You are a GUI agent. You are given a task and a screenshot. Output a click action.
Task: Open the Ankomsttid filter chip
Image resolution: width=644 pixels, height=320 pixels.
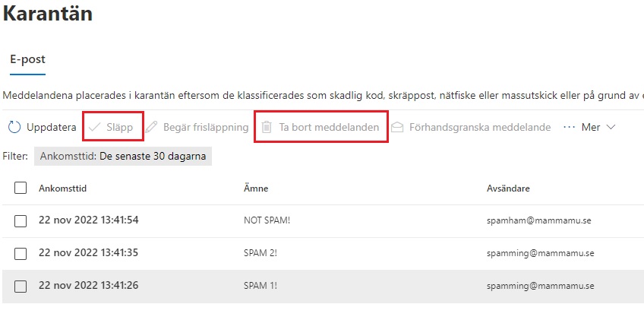pos(124,157)
